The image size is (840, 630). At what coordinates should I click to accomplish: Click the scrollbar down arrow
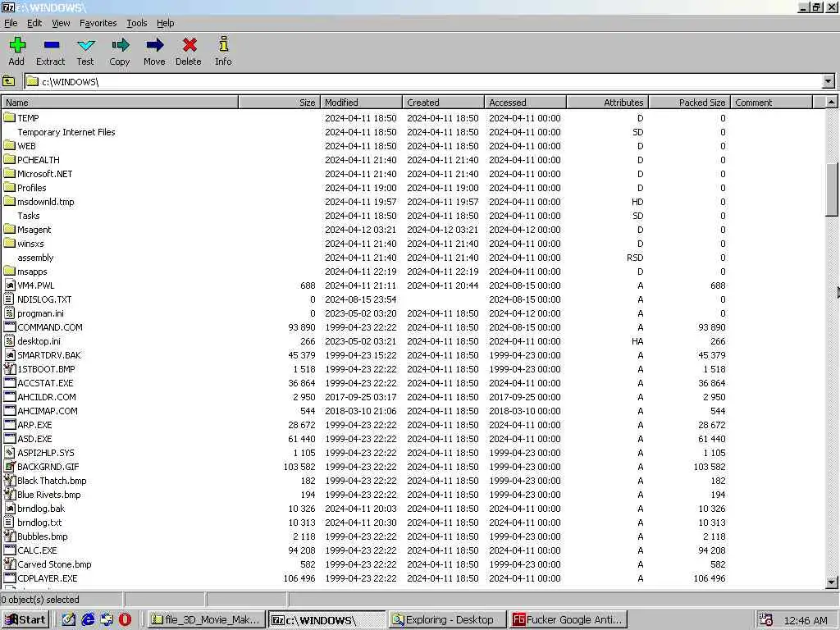[831, 582]
